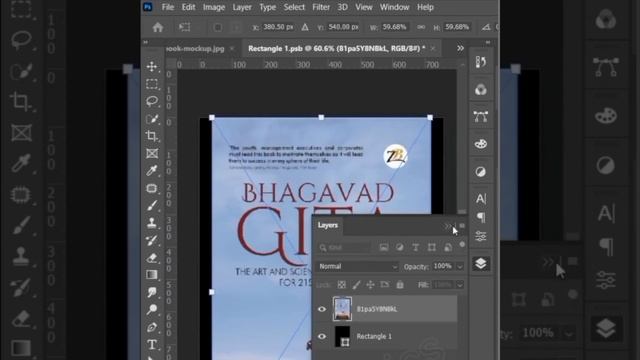The width and height of the screenshot is (640, 360).
Task: Lock all layer attributes with padlock
Action: tap(400, 285)
